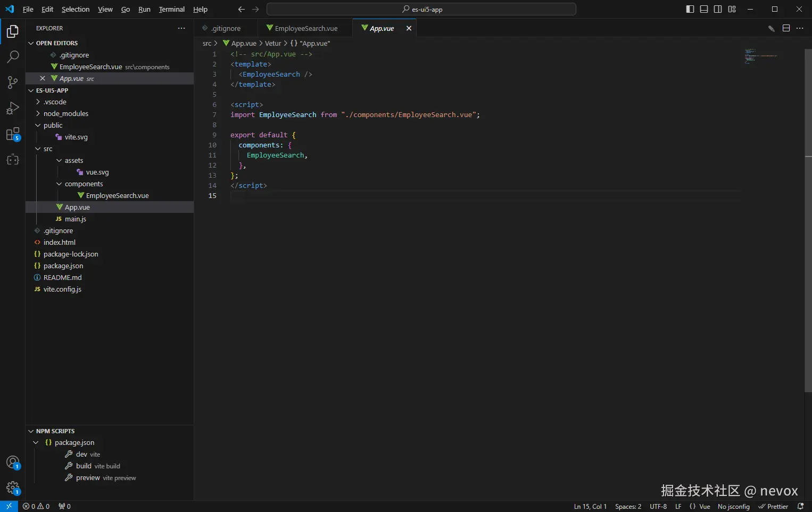The image size is (812, 512).
Task: Toggle the bottom panel layout button
Action: (704, 9)
